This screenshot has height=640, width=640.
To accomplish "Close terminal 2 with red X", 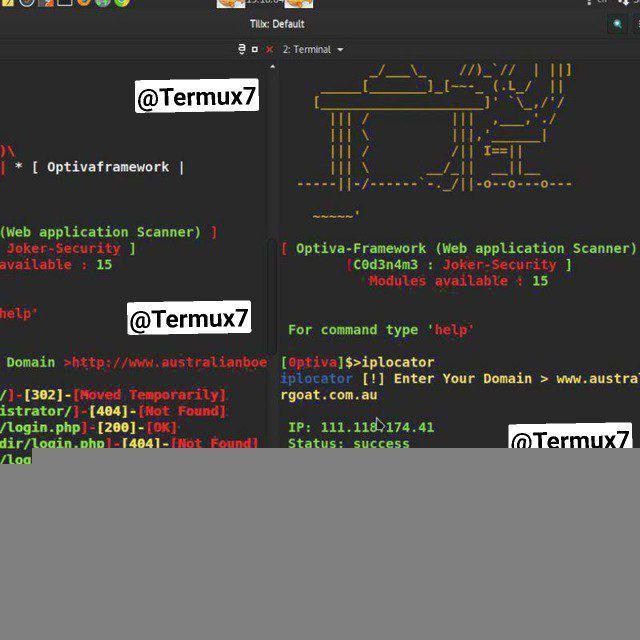I will coord(269,49).
